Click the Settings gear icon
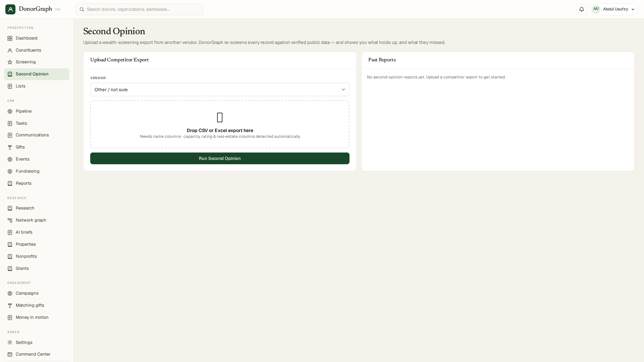 10,343
